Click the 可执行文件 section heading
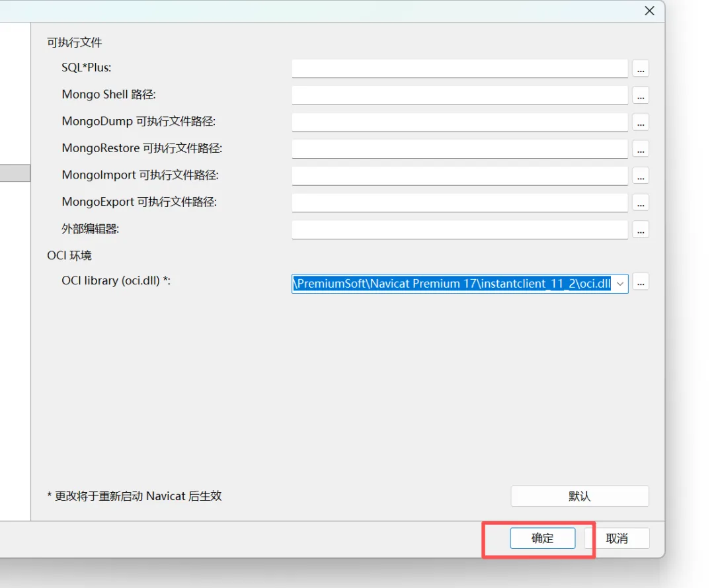The height and width of the screenshot is (588, 714). (x=74, y=42)
